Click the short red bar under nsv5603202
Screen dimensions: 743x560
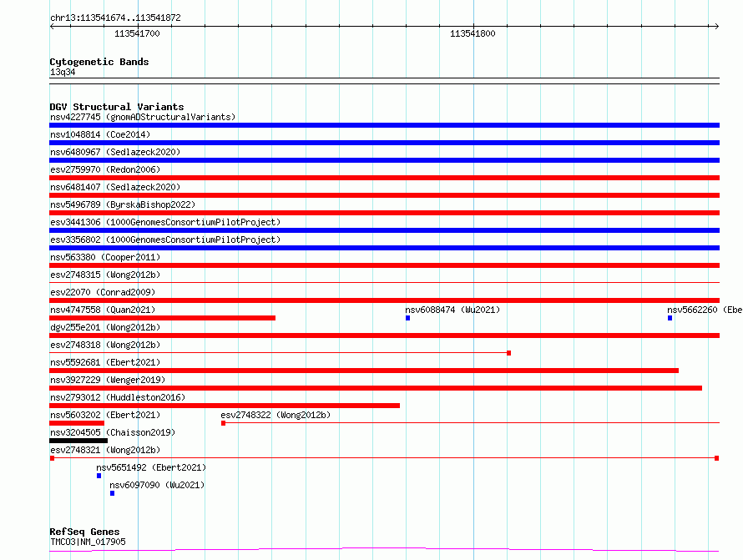pyautogui.click(x=77, y=423)
